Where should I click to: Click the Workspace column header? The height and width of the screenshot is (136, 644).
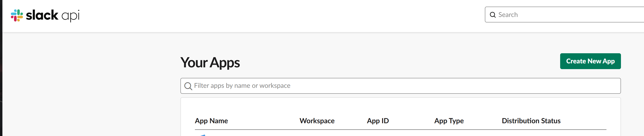click(x=317, y=121)
